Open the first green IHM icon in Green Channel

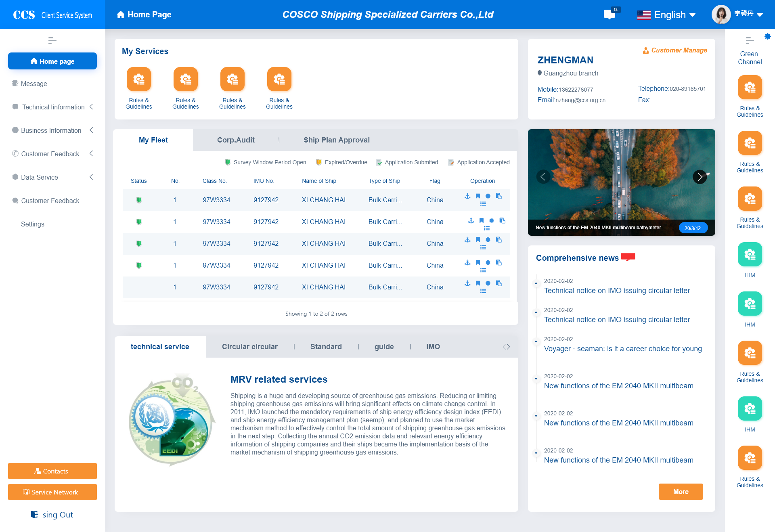pyautogui.click(x=750, y=255)
